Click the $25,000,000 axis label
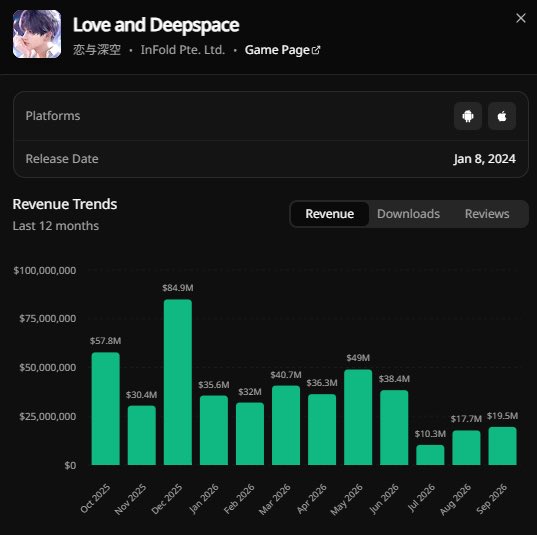Image resolution: width=537 pixels, height=535 pixels. (48, 416)
